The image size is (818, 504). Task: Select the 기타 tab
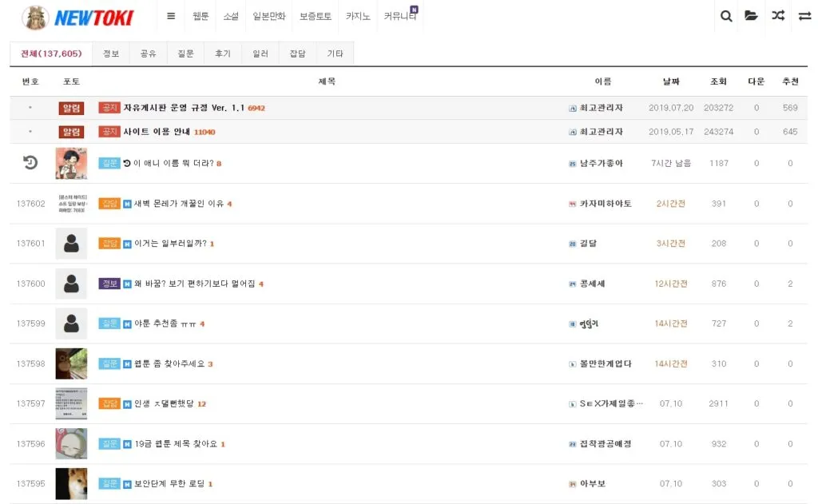click(x=335, y=53)
